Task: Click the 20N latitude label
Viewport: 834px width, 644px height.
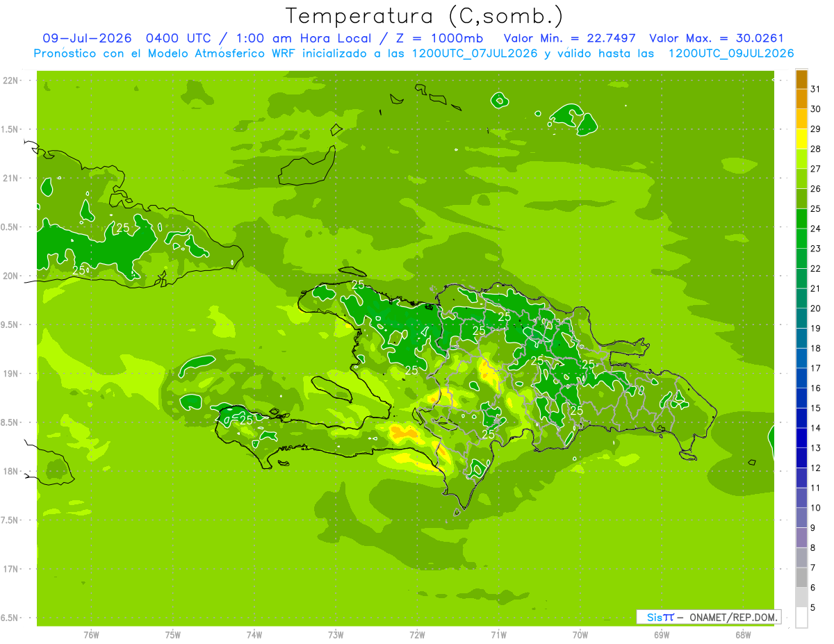Action: [x=11, y=276]
